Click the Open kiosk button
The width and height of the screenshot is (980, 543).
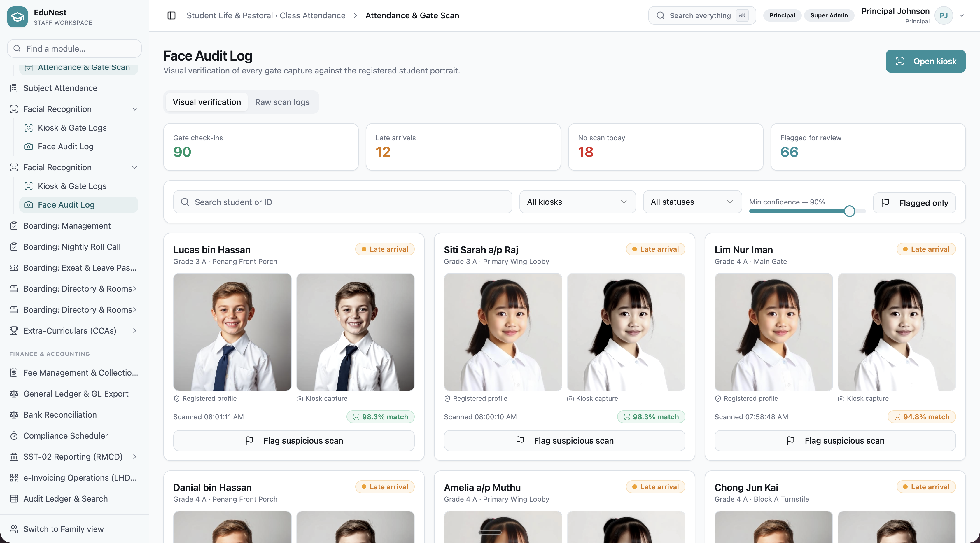[925, 61]
